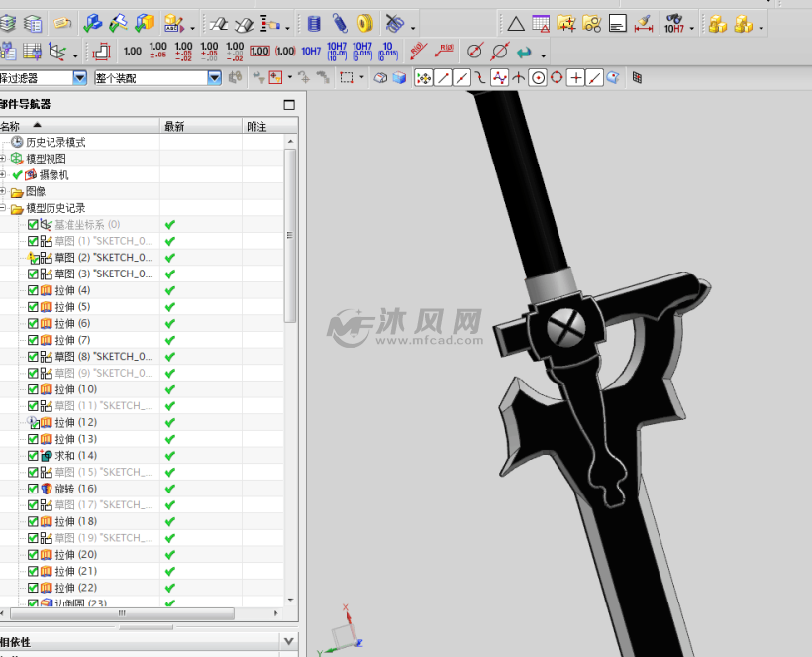This screenshot has width=812, height=657.
Task: Enable the midpoint snap option
Action: [x=461, y=78]
